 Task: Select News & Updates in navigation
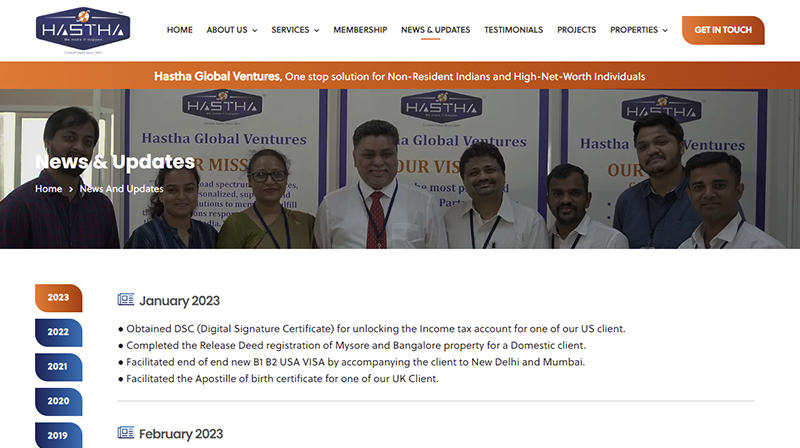pos(435,30)
